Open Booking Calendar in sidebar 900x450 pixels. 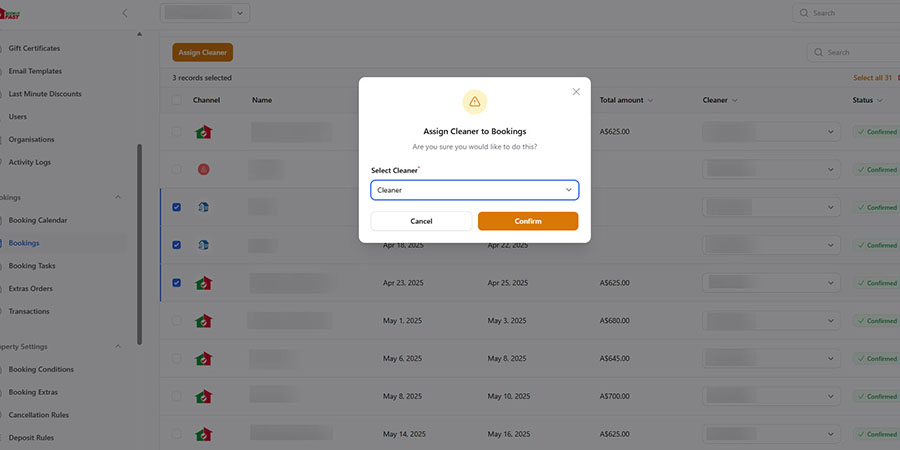[38, 220]
